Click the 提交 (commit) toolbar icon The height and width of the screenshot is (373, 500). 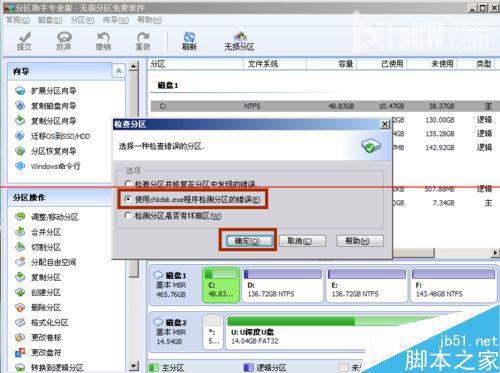[24, 41]
